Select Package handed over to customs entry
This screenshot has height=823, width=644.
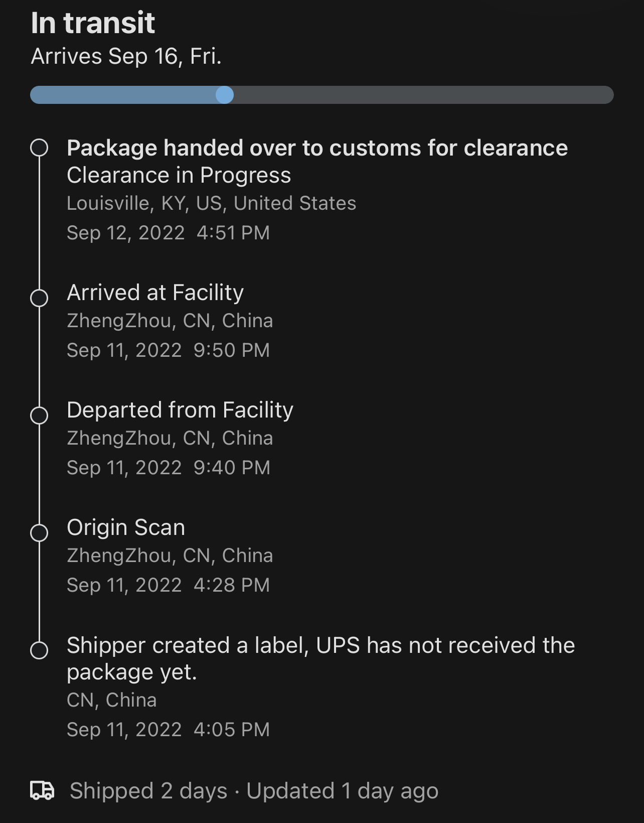coord(317,148)
